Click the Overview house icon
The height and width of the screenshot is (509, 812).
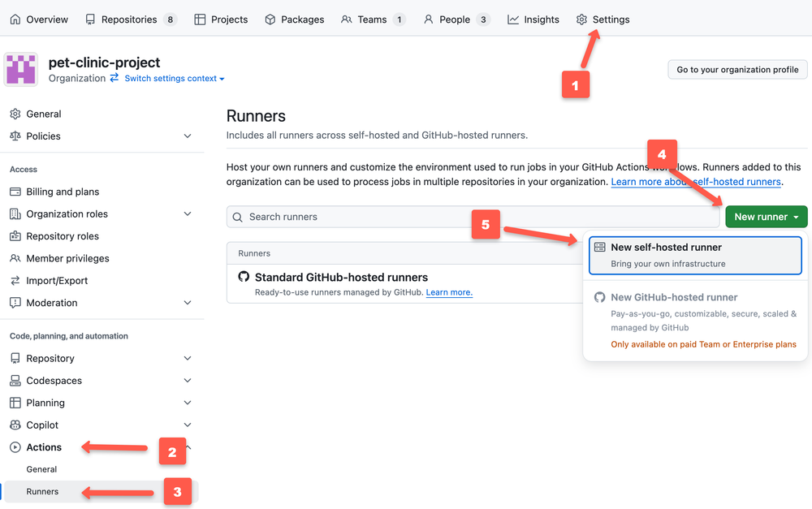point(16,19)
